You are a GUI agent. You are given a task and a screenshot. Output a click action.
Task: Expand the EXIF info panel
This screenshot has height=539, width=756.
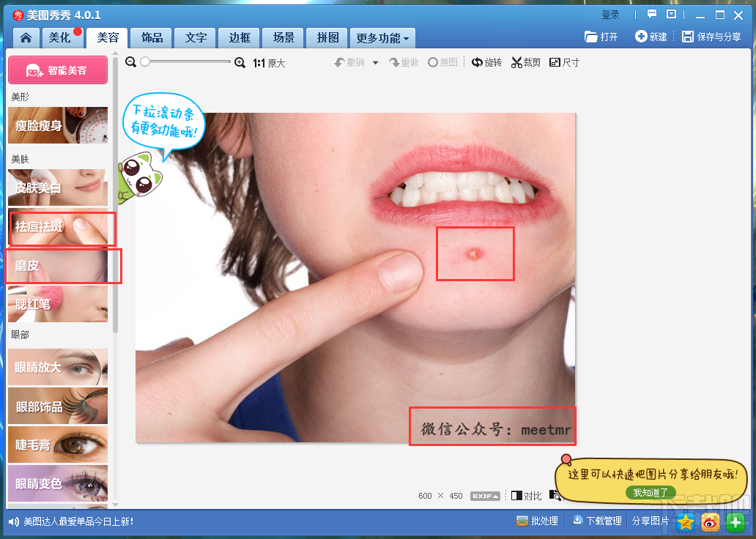click(x=485, y=496)
